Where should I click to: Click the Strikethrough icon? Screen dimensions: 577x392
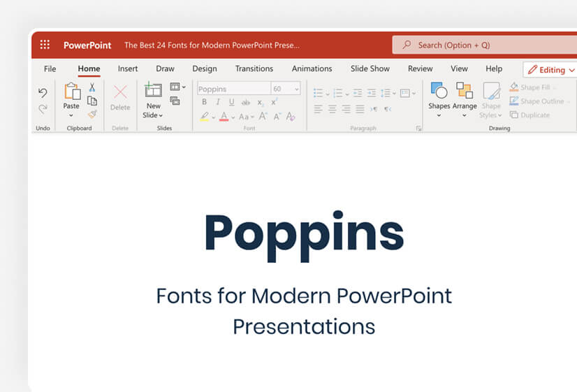click(246, 102)
